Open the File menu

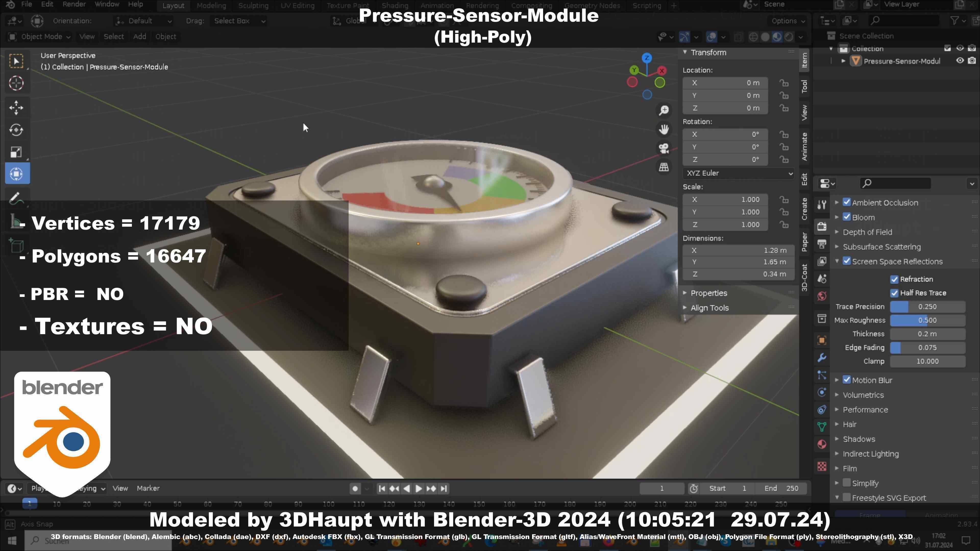coord(26,5)
